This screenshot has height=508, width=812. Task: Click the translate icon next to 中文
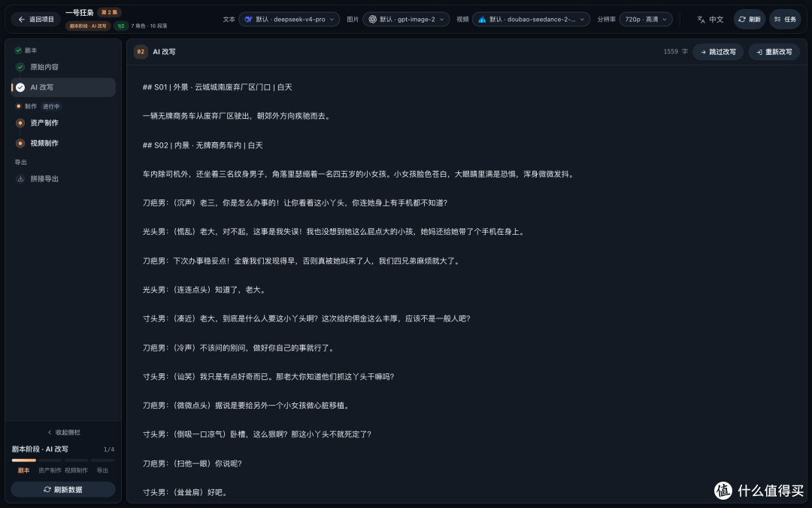[x=701, y=19]
